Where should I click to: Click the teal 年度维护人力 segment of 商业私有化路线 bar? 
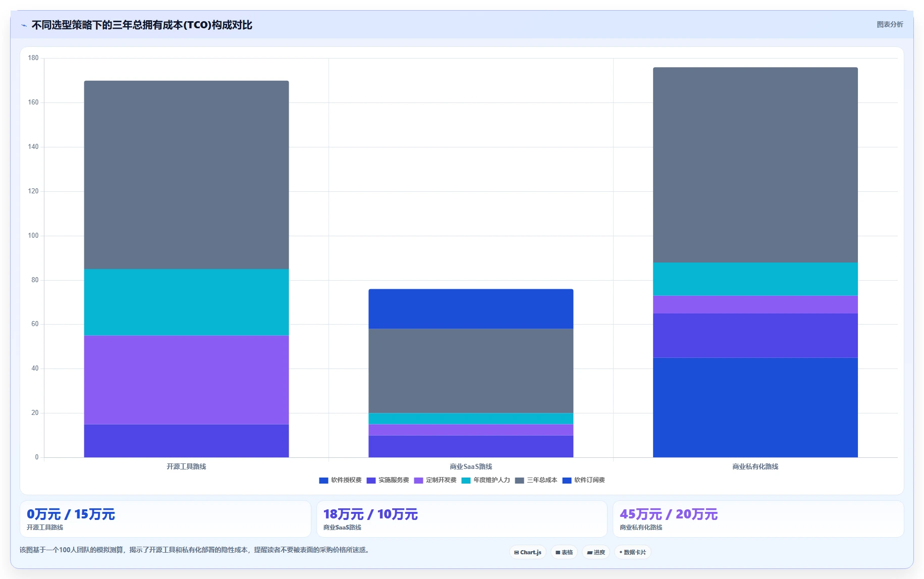point(755,279)
